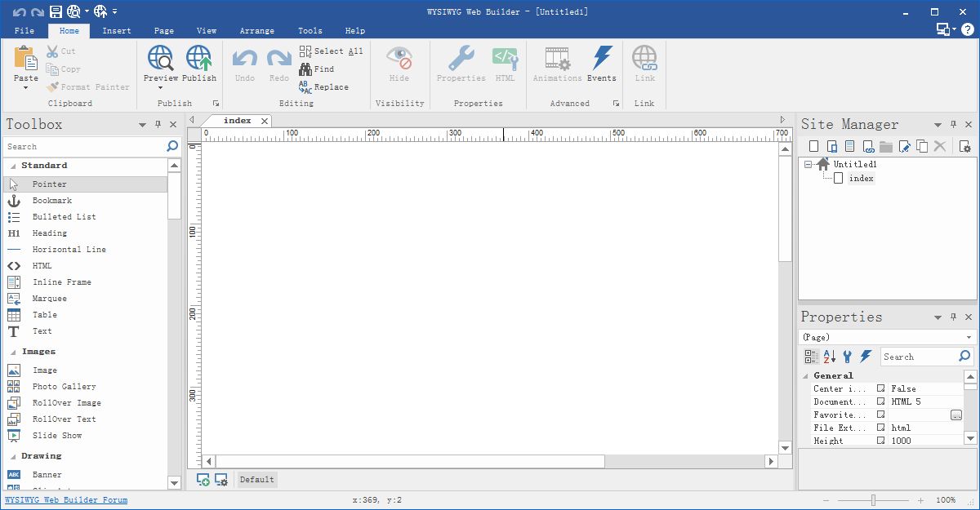
Task: Switch to the Insert ribbon tab
Action: 117,31
